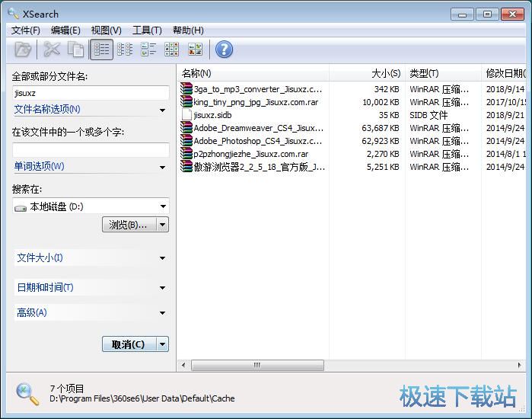
Task: Click type cell SIDB 文件
Action: point(428,115)
